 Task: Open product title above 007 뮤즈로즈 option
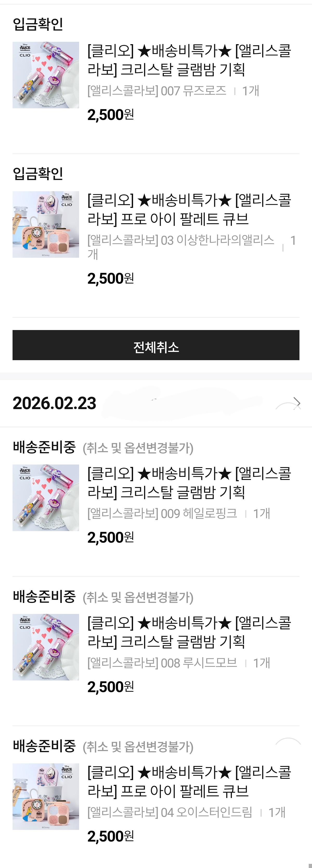(189, 60)
